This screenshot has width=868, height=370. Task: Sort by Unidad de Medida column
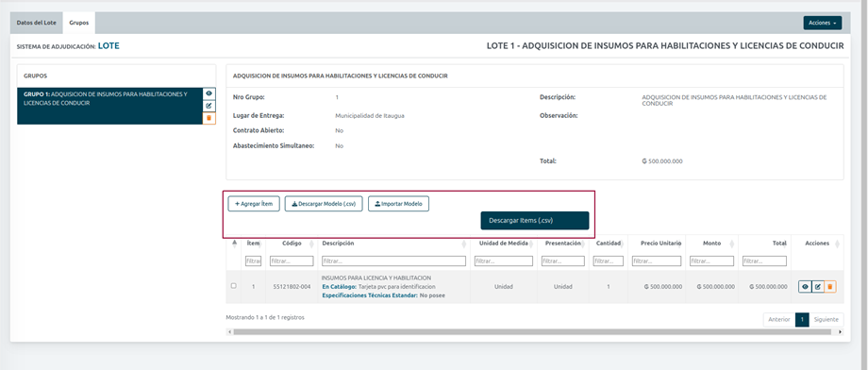point(504,244)
